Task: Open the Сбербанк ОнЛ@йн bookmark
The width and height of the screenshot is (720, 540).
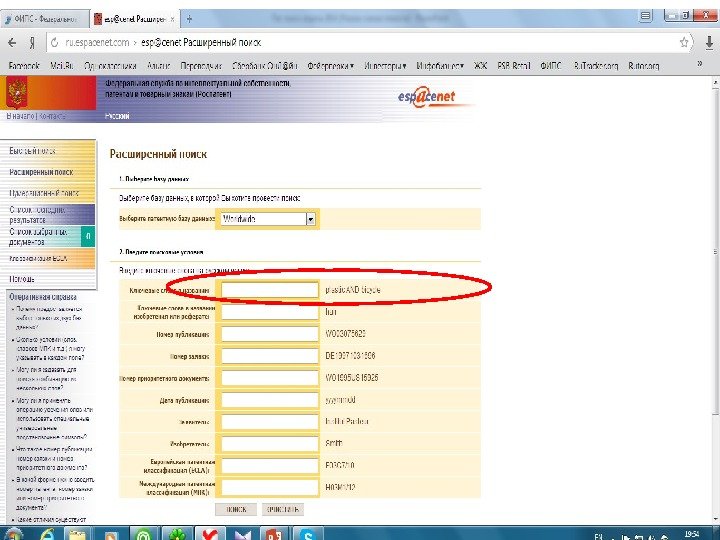Action: [264, 66]
